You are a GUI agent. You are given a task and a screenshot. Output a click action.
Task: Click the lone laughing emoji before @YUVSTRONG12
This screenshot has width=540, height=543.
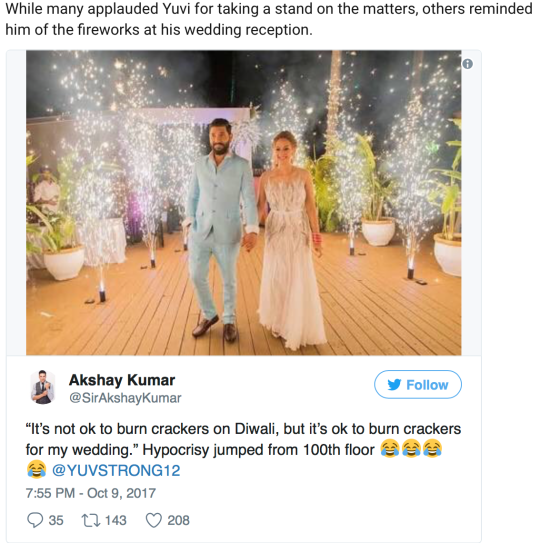coord(36,469)
